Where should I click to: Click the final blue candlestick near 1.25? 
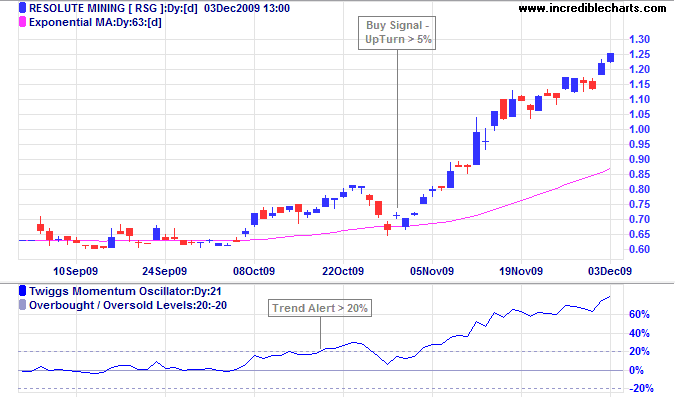(x=610, y=58)
